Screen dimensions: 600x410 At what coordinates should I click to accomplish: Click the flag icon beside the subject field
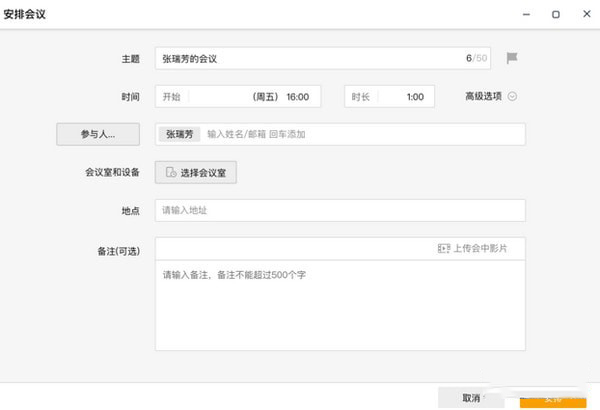click(x=512, y=58)
